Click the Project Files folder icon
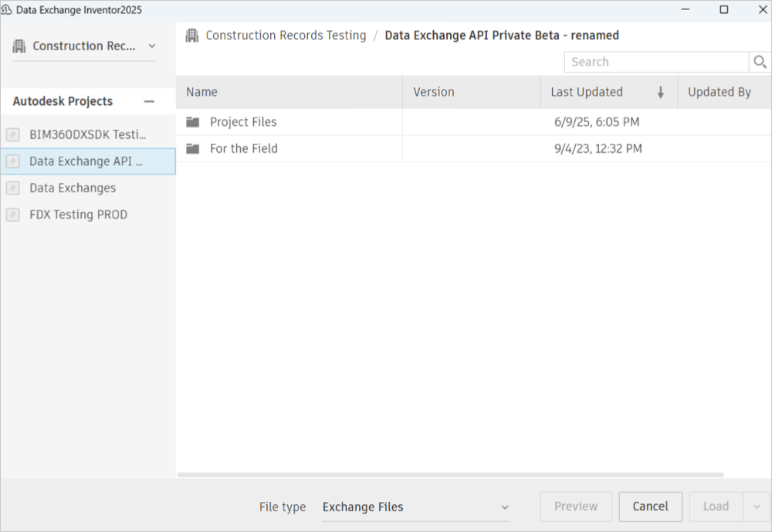This screenshot has width=772, height=532. point(192,122)
